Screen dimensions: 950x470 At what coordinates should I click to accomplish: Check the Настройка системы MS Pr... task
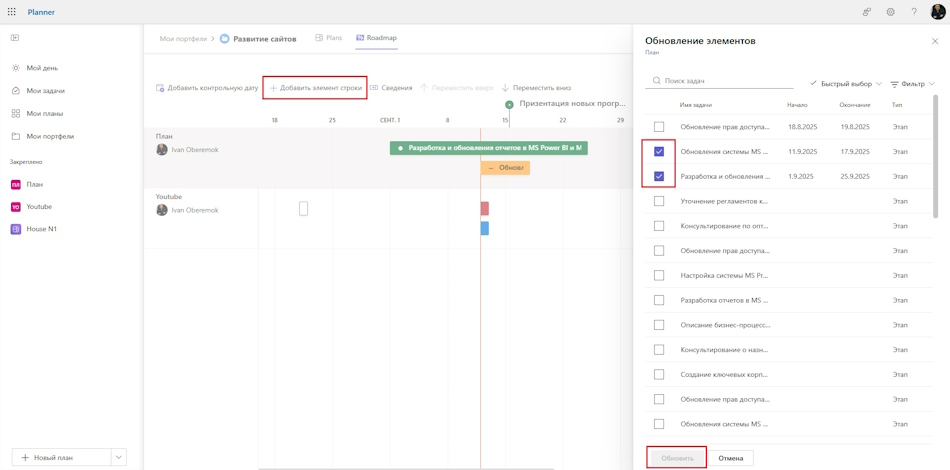tap(659, 276)
